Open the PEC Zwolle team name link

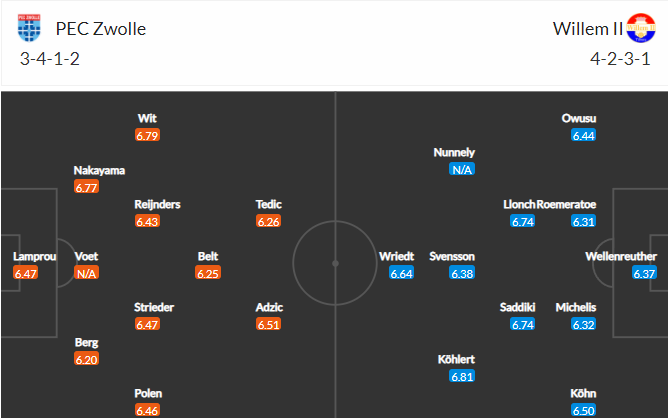(x=101, y=29)
